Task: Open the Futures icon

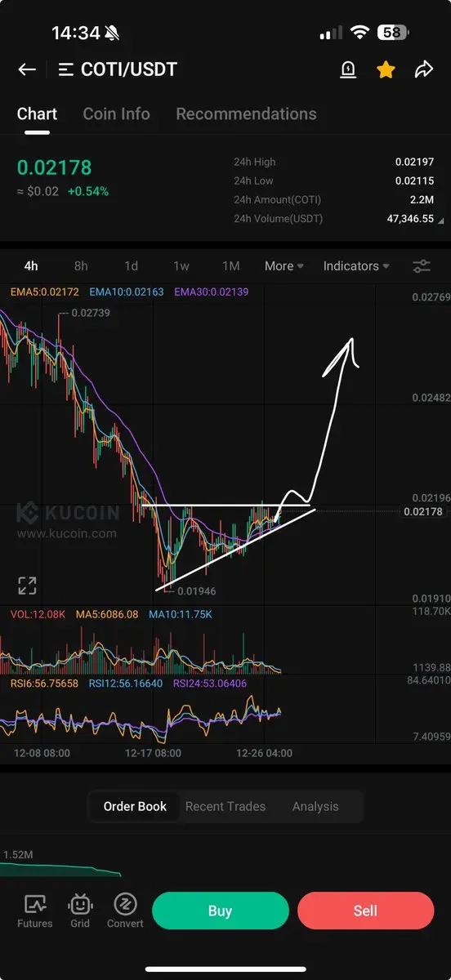Action: 35,911
